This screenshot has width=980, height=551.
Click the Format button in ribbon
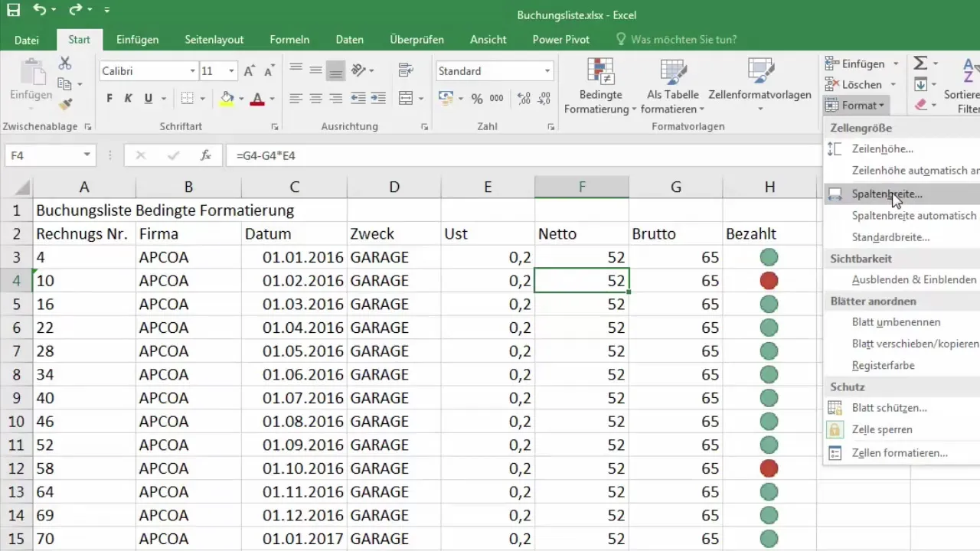855,105
